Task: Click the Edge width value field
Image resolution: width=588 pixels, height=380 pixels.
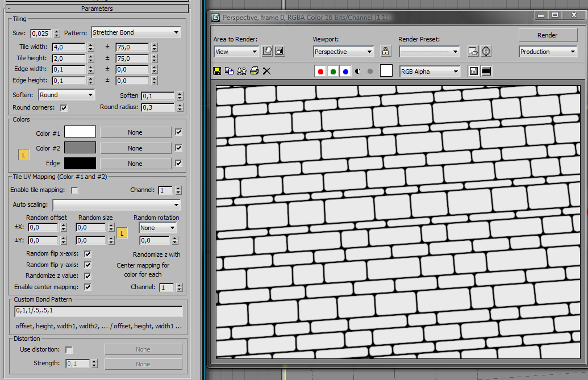Action: [x=69, y=69]
